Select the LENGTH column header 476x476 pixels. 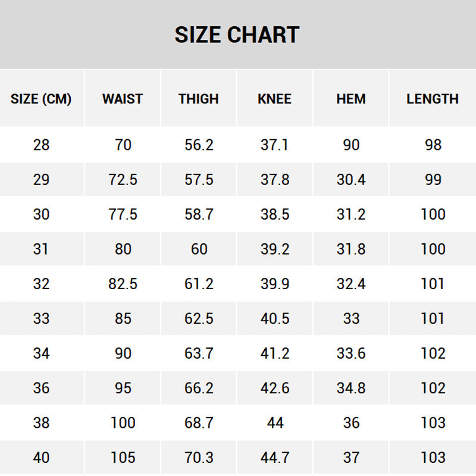[433, 99]
